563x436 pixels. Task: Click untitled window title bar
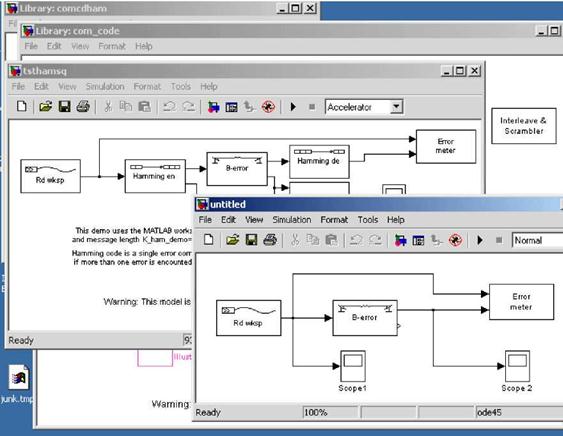[379, 204]
